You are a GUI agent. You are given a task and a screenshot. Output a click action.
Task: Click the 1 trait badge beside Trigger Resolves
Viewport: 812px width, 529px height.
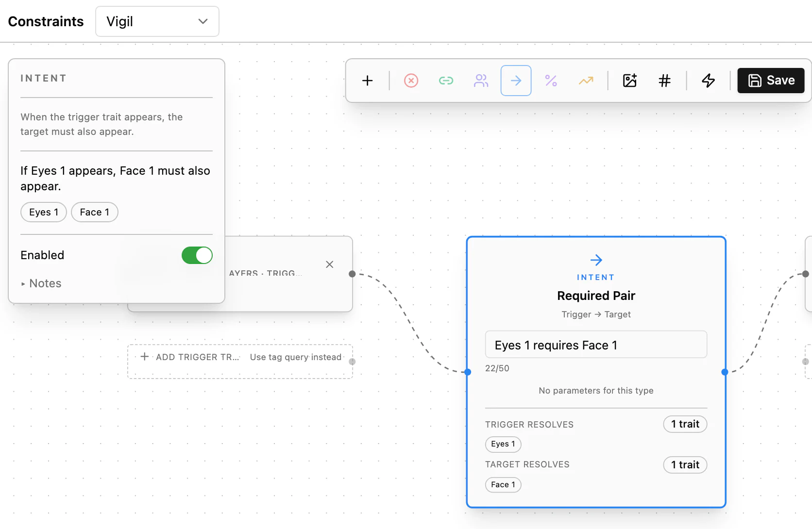(685, 424)
